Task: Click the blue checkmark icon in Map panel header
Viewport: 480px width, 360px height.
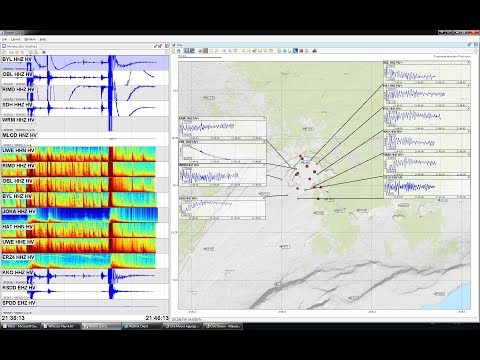Action: click(x=470, y=44)
